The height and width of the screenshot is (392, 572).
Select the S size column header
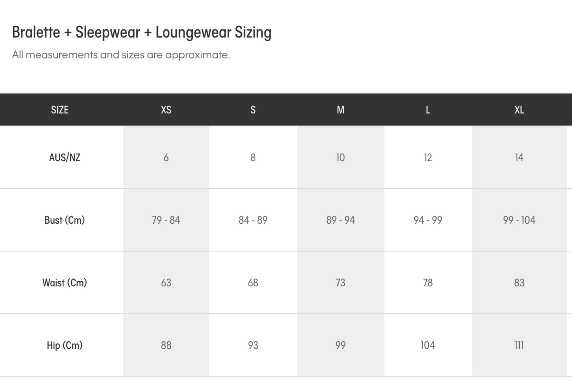point(253,110)
